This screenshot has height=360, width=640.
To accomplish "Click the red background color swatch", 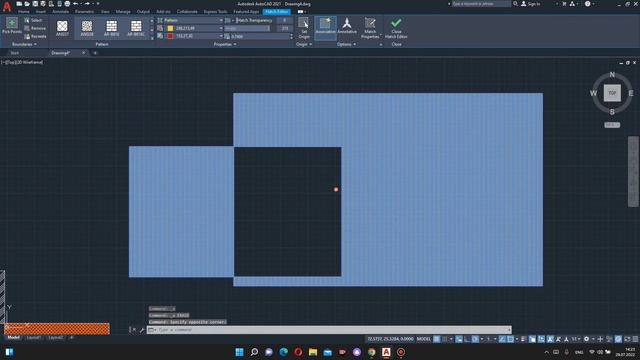I will 170,36.
